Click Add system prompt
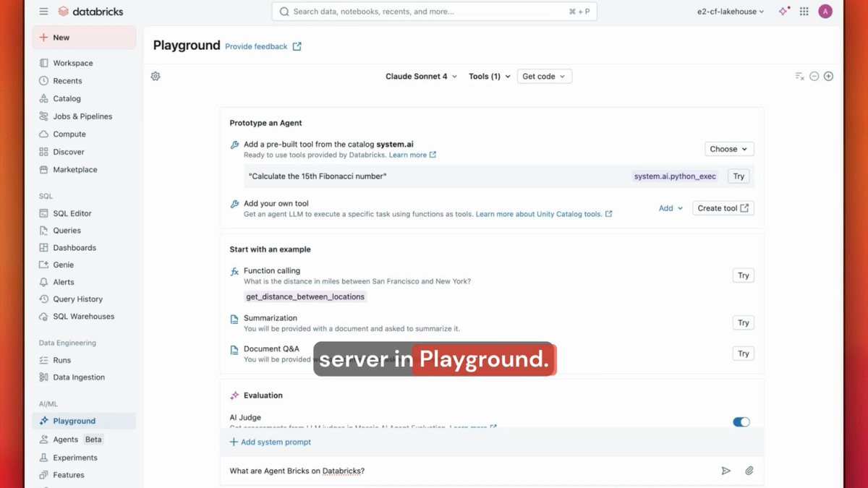The image size is (868, 488). (x=271, y=442)
